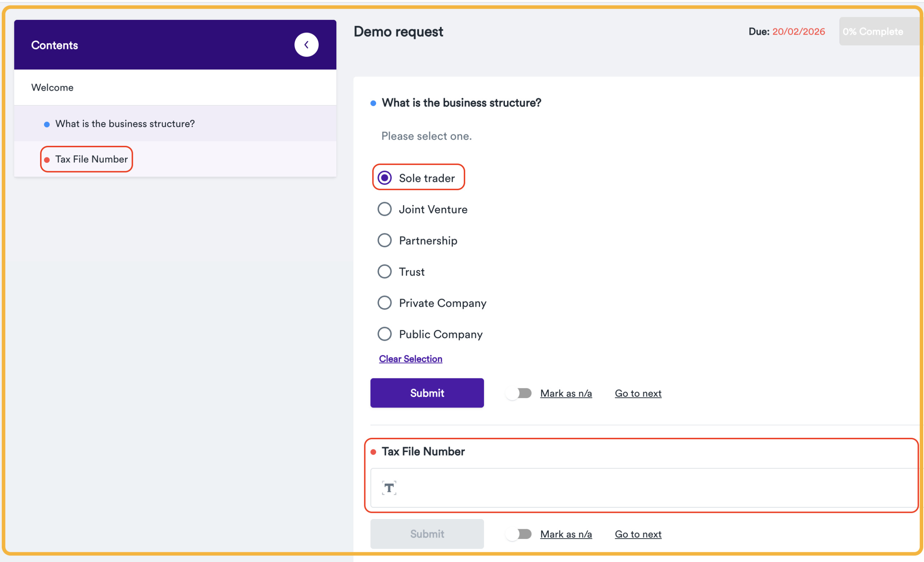924x562 pixels.
Task: Click Go to next beside the Submit button
Action: (638, 393)
